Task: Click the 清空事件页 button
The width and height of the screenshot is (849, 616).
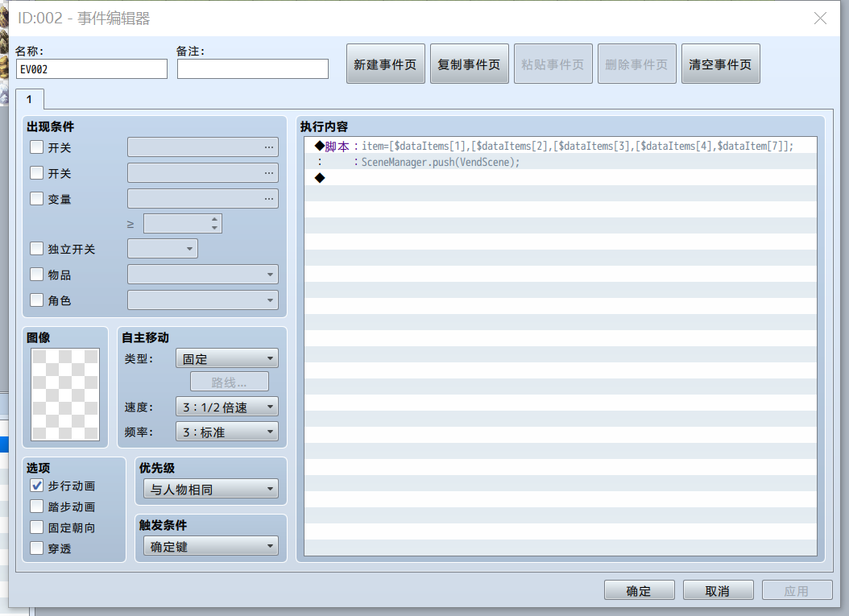Action: pyautogui.click(x=720, y=64)
